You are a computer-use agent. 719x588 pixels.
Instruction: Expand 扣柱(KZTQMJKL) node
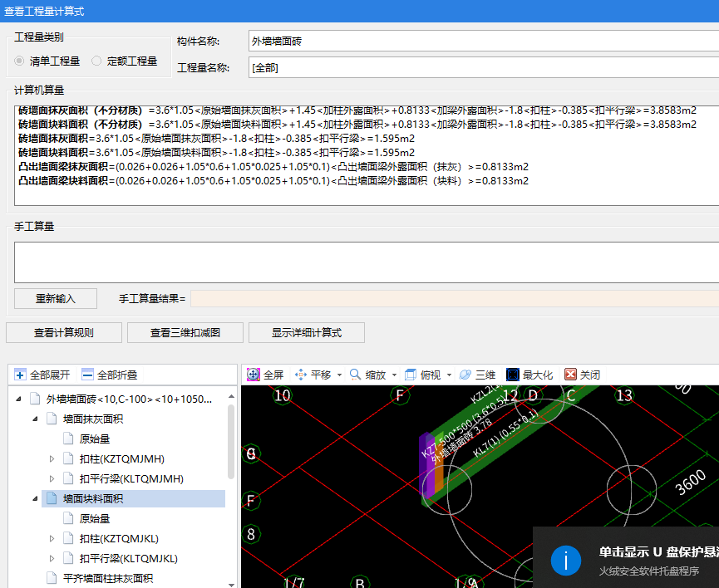52,538
